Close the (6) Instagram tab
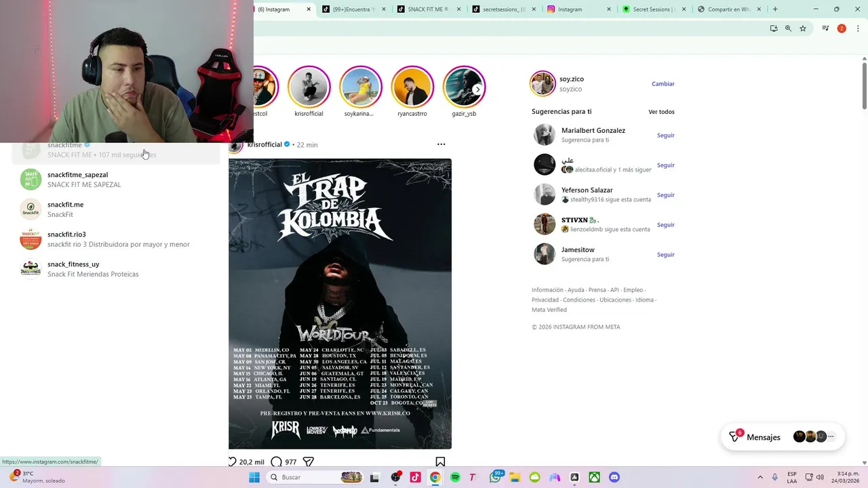The width and height of the screenshot is (868, 488). pos(309,9)
